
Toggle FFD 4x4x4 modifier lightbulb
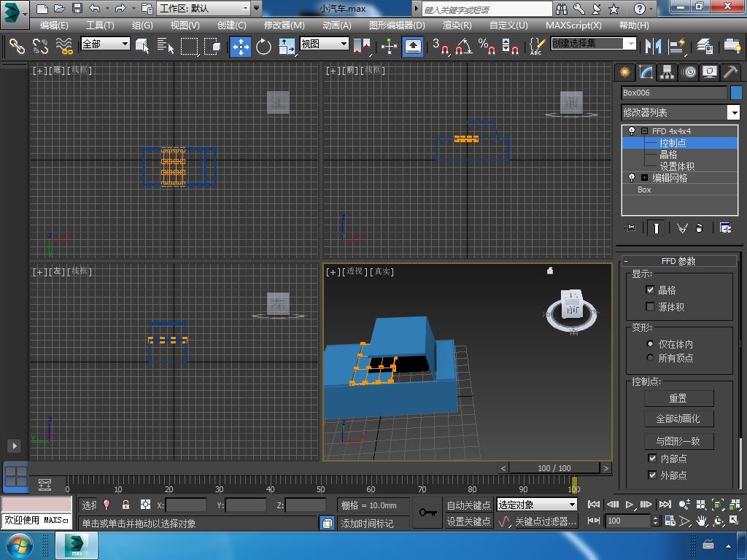[632, 131]
